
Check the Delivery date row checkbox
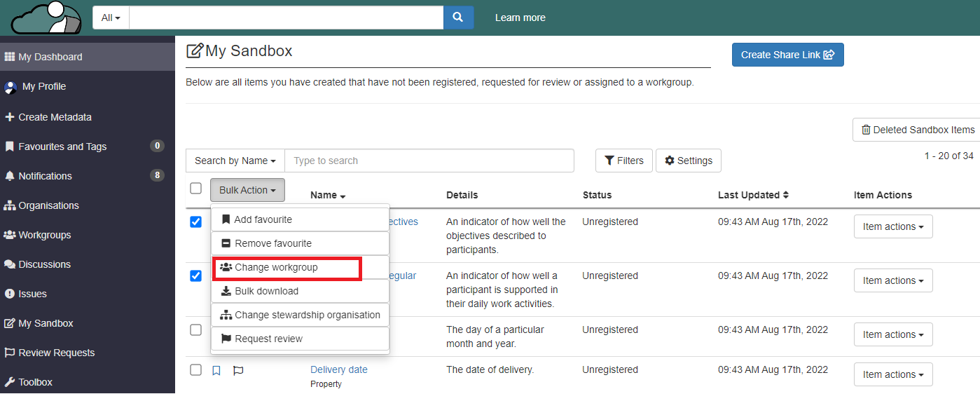[196, 369]
